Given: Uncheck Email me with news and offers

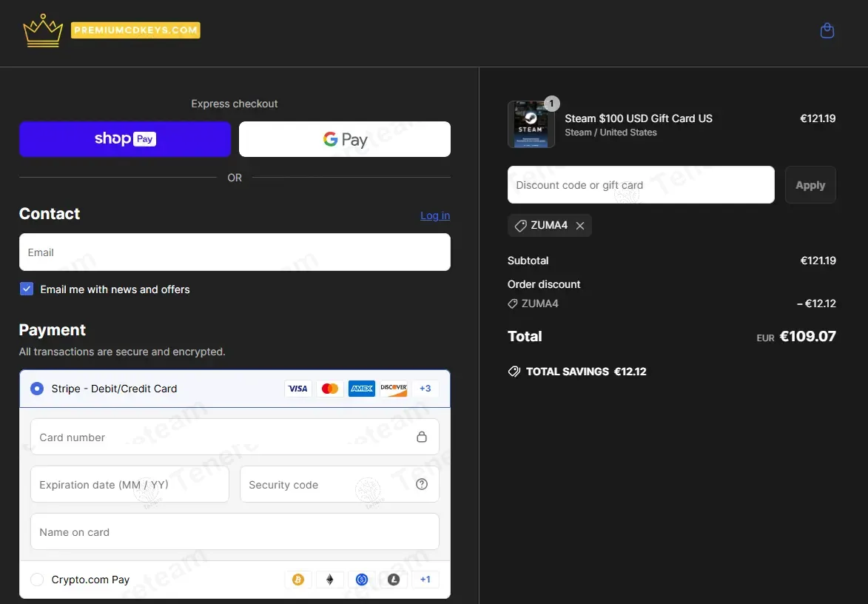Looking at the screenshot, I should [27, 289].
